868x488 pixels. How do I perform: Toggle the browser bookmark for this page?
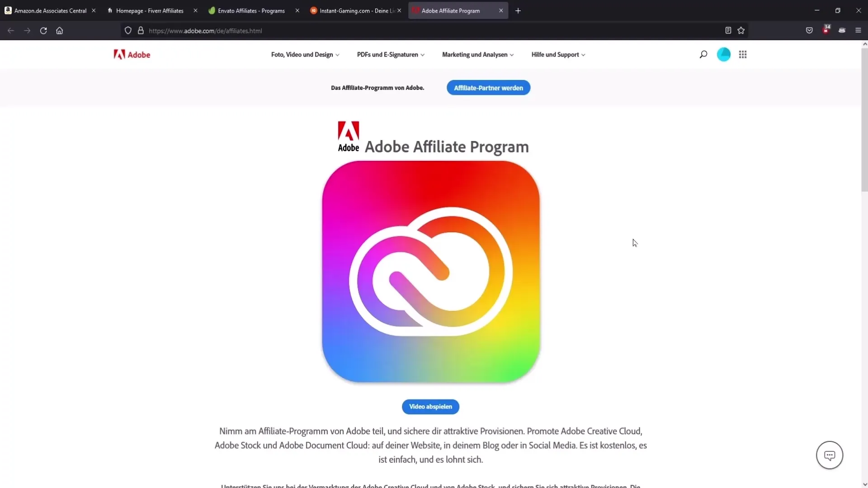click(741, 30)
